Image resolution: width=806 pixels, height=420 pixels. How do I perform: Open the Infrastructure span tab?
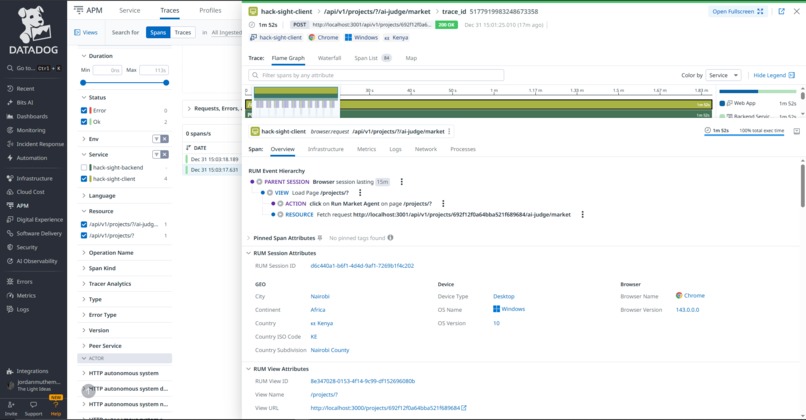(325, 149)
